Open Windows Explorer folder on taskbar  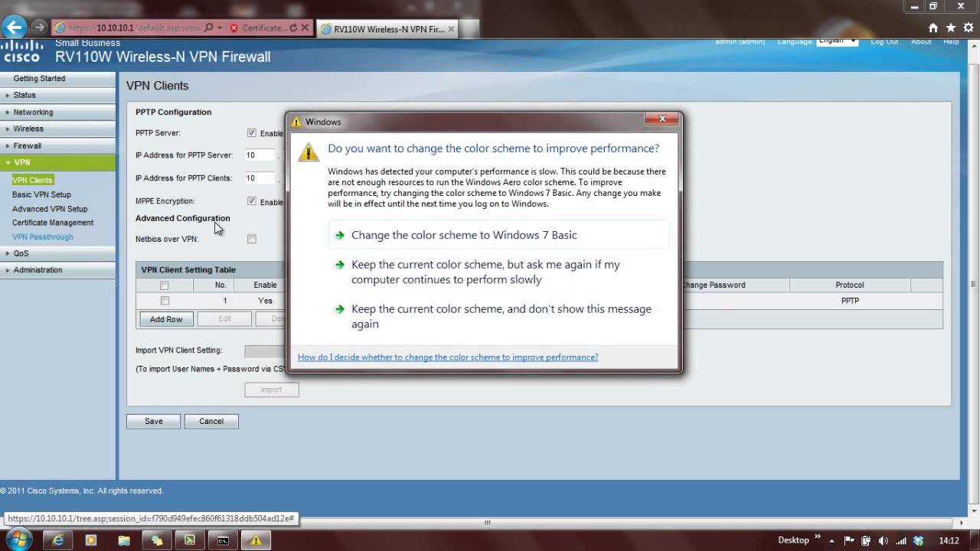[x=124, y=540]
